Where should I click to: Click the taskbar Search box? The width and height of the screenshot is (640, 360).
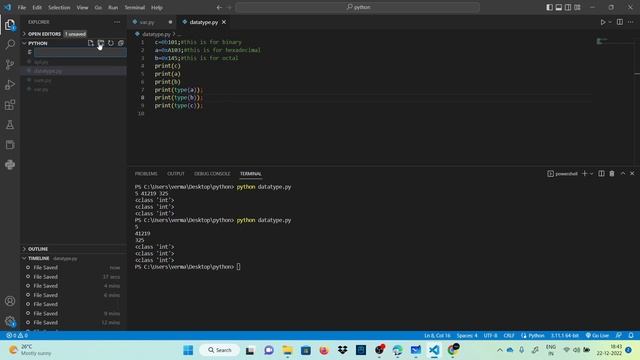coord(220,350)
